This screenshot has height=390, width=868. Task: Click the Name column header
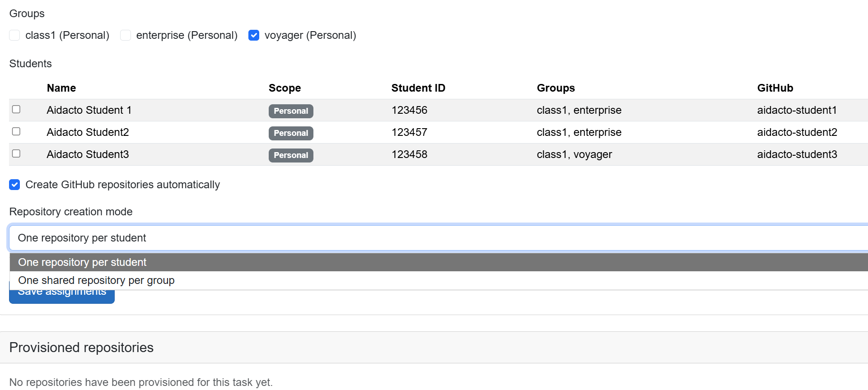coord(61,88)
